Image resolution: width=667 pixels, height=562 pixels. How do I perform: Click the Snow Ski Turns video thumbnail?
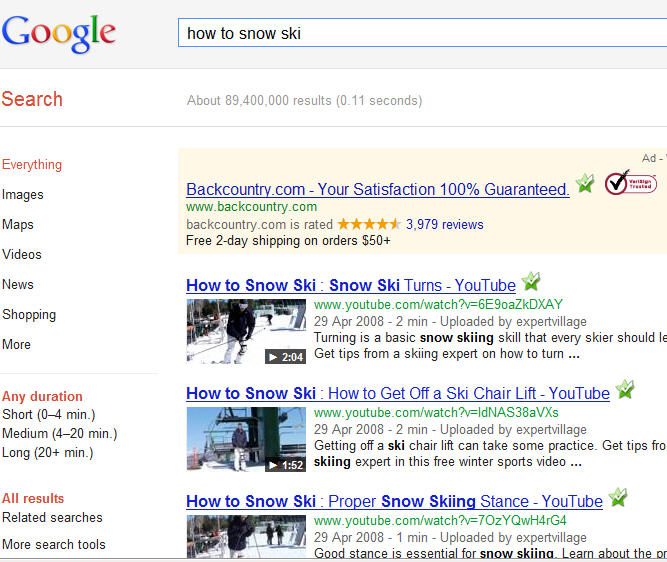point(246,331)
